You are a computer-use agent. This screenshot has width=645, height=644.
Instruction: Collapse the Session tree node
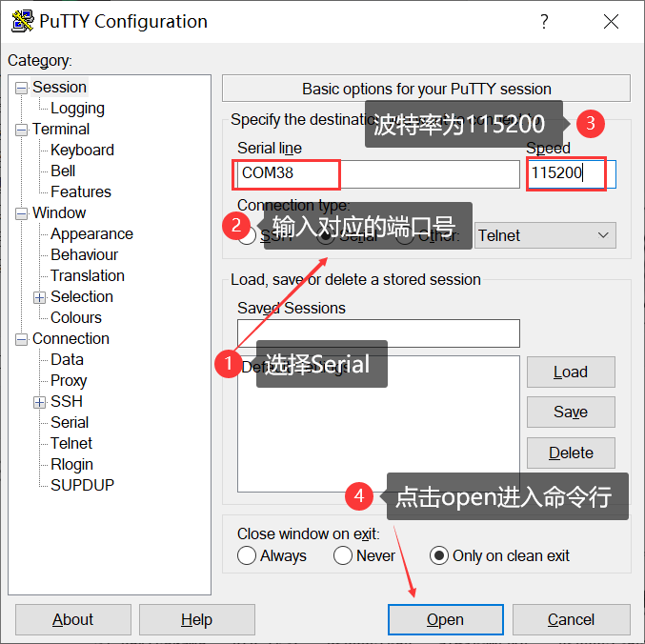coord(21,88)
